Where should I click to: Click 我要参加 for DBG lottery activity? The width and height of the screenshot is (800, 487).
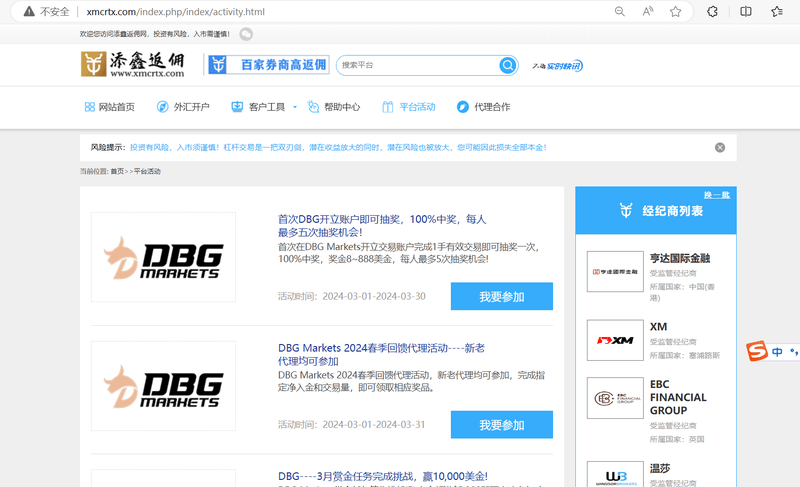[x=502, y=296]
